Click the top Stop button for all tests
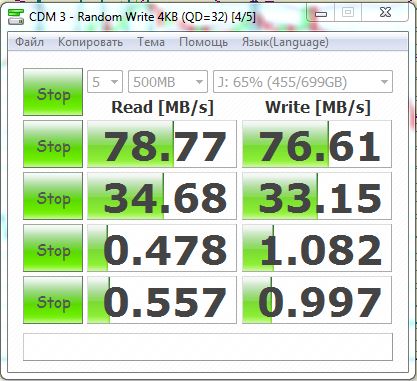This screenshot has width=417, height=381. (53, 92)
